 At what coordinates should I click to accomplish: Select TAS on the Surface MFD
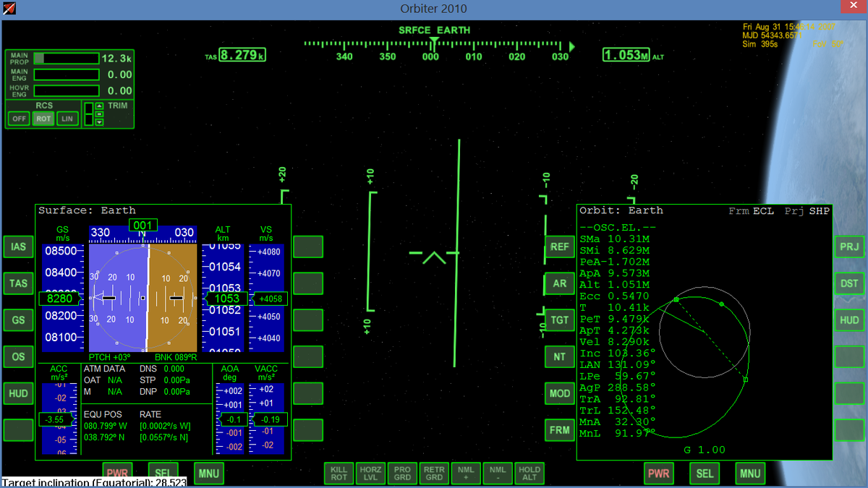tap(18, 284)
